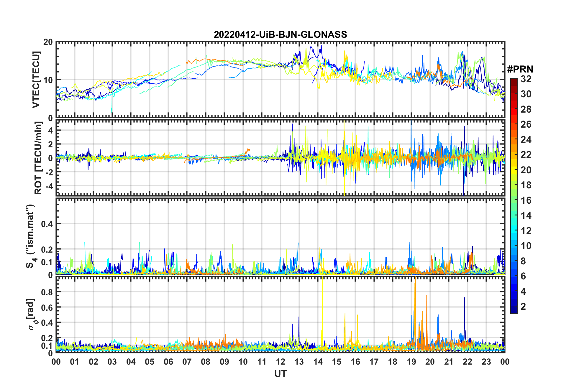Click the UT hour tick label 07

[x=187, y=362]
